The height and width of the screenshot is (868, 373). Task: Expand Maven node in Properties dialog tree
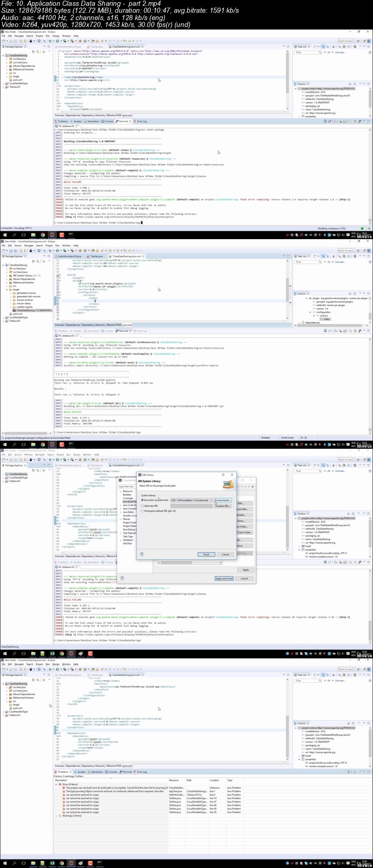[x=121, y=519]
